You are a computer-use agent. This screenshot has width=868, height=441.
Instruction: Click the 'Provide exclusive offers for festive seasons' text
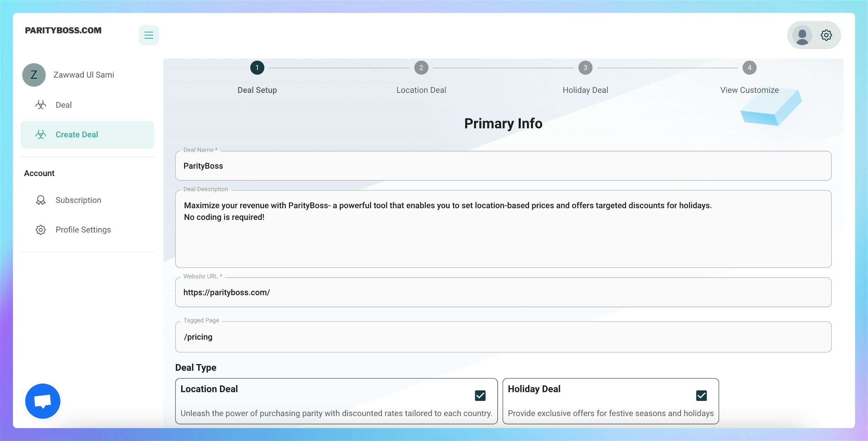(x=610, y=414)
